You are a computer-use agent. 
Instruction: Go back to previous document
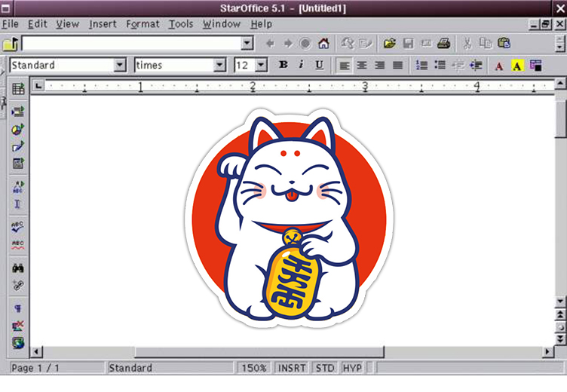pos(270,44)
